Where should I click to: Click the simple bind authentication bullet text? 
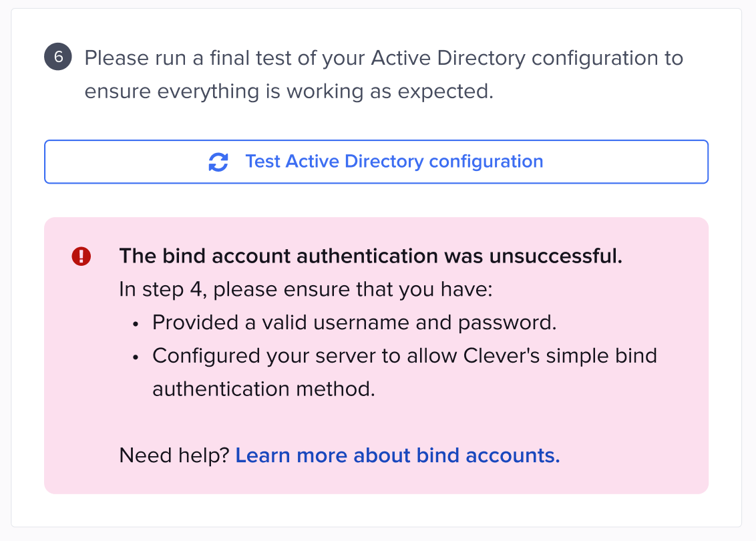pos(404,355)
